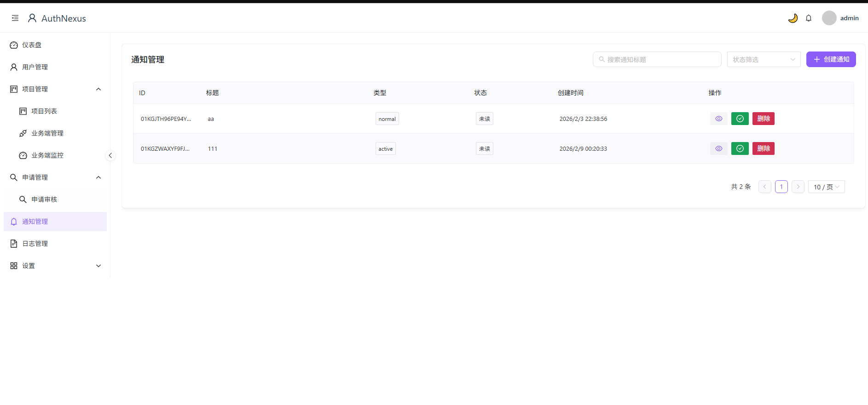Mark notification 'aa' as read with green check
The height and width of the screenshot is (405, 868).
740,119
